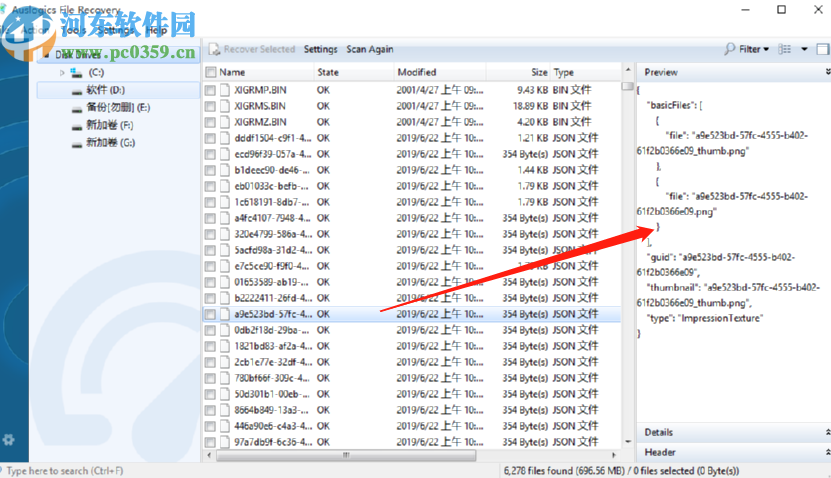The width and height of the screenshot is (831, 478).
Task: Toggle the preview pane layout icon
Action: click(x=823, y=49)
